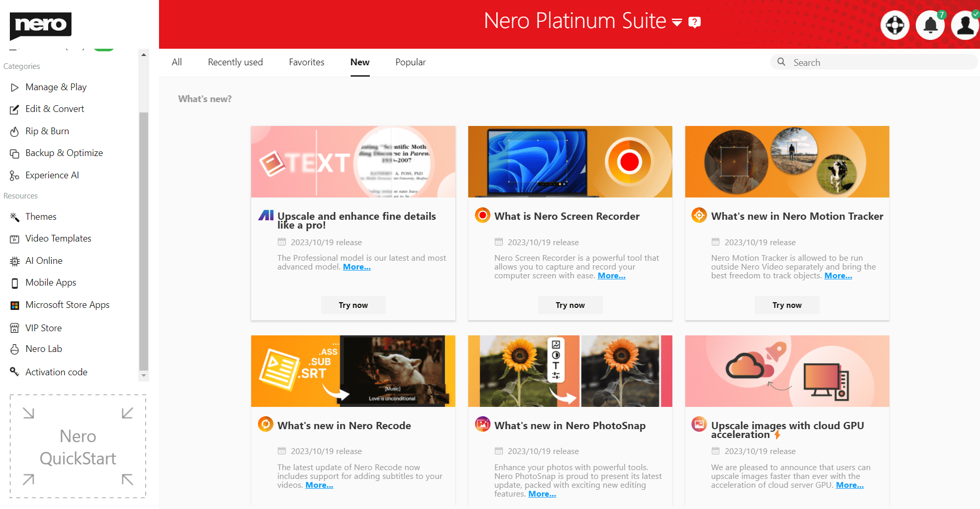980x509 pixels.
Task: Switch to the Favorites tab
Action: [307, 62]
